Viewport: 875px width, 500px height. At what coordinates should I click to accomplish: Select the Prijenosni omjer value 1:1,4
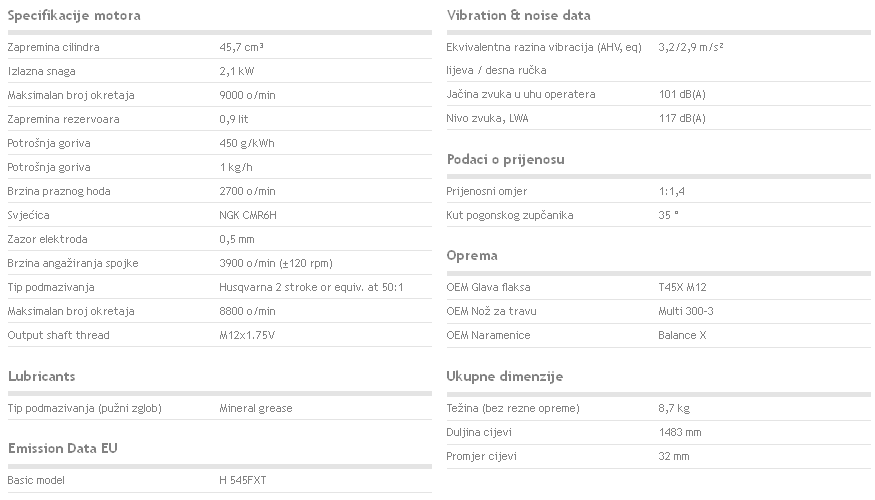pyautogui.click(x=671, y=191)
